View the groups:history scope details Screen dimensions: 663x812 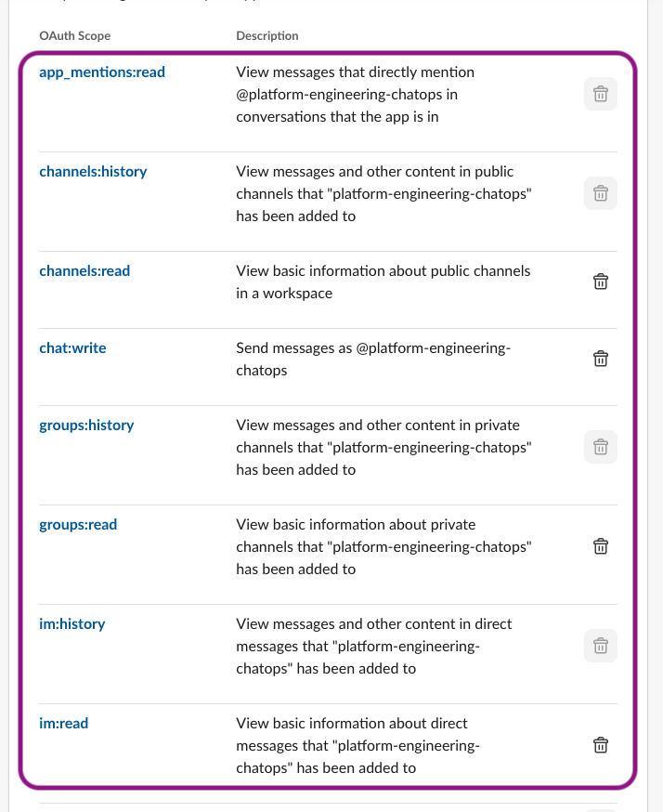86,425
